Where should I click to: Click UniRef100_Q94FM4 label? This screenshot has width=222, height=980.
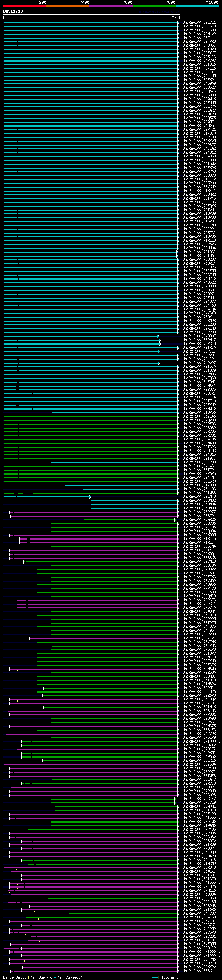[x=199, y=477]
